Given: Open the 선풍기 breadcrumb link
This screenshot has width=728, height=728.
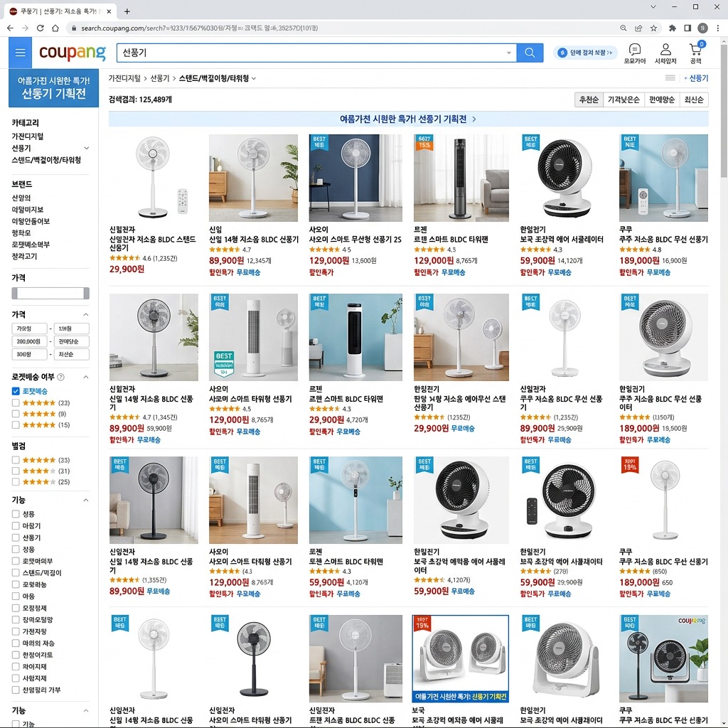Looking at the screenshot, I should click(x=160, y=78).
